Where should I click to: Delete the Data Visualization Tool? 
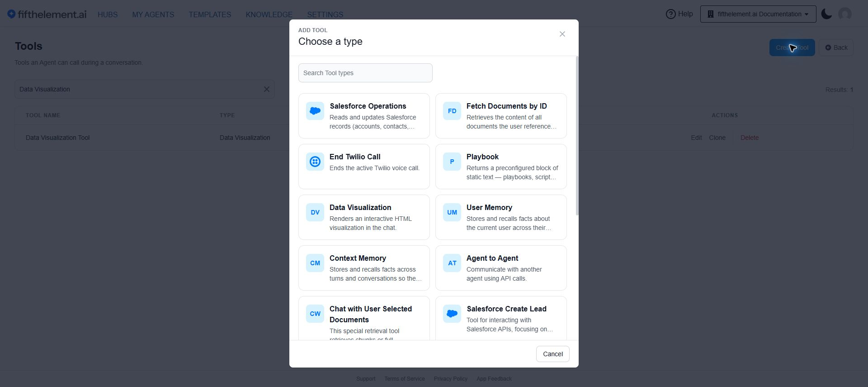click(x=750, y=138)
